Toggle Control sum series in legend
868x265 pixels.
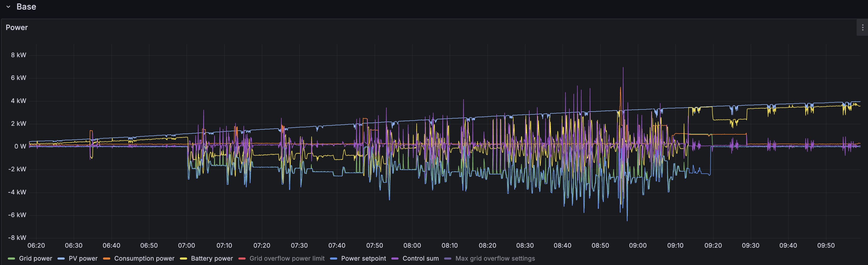click(x=421, y=259)
